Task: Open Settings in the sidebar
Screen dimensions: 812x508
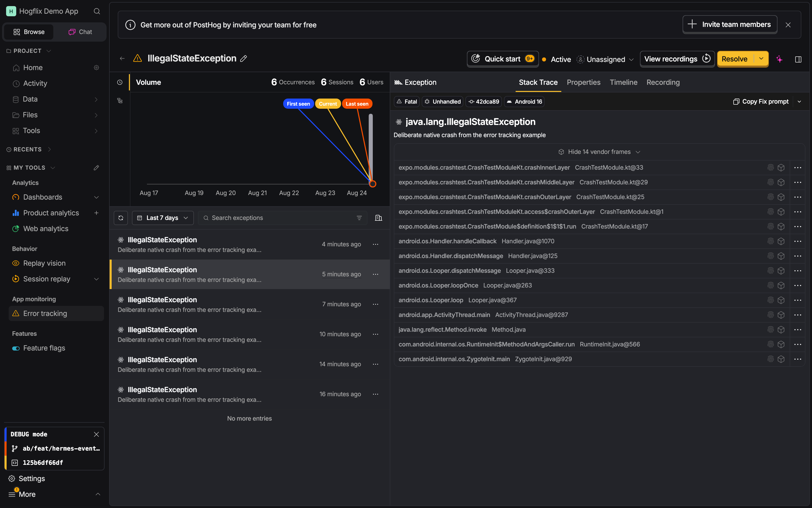Action: click(x=27, y=479)
